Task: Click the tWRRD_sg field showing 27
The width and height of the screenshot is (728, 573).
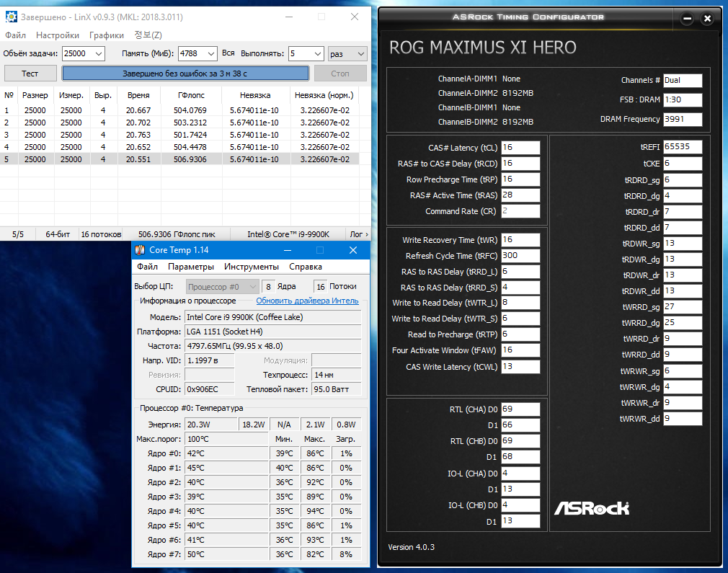Action: pos(683,307)
